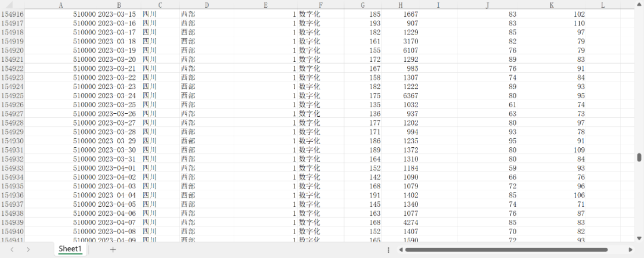
Task: Go to the previous sheet arrow
Action: point(13,250)
